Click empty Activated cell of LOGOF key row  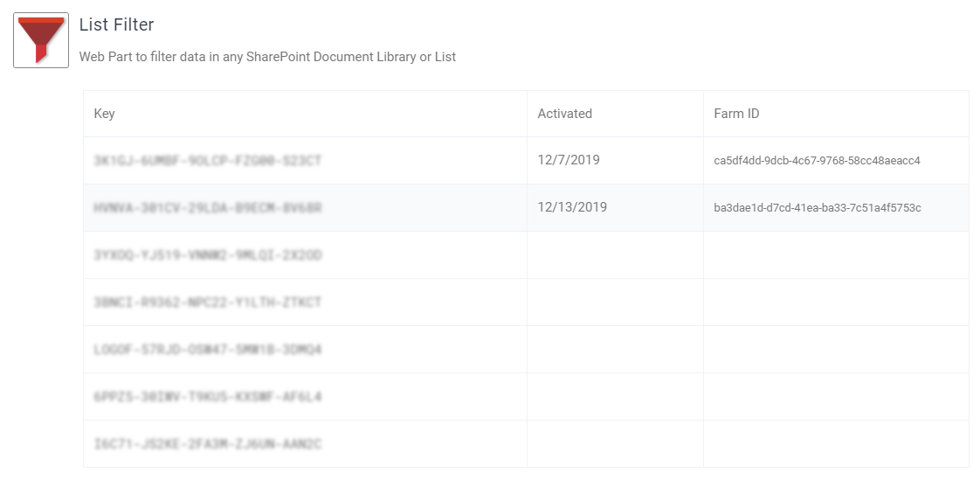point(615,349)
